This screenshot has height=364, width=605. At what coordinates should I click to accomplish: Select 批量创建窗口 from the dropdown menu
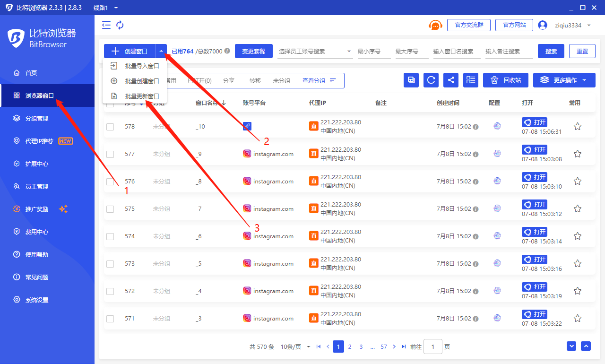coord(142,81)
